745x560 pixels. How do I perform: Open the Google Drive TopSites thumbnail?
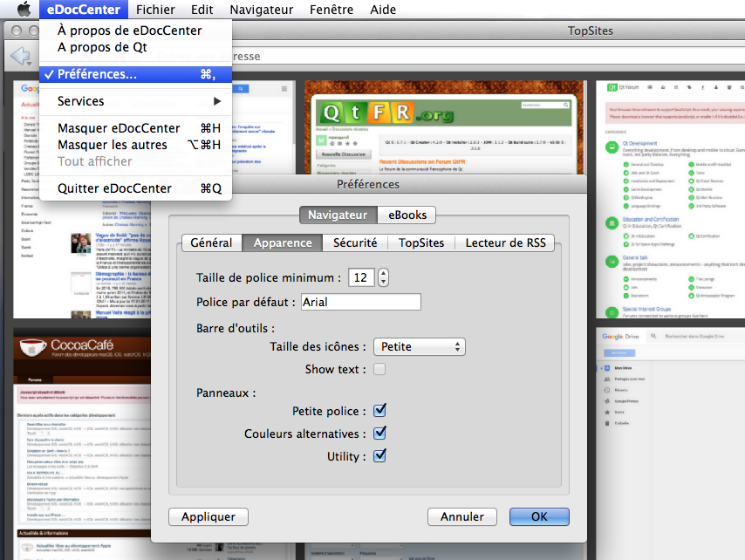pyautogui.click(x=670, y=444)
